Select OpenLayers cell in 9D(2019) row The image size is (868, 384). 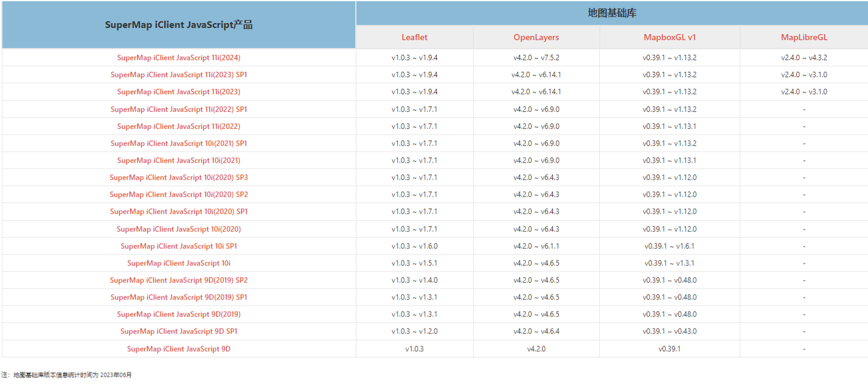pos(536,315)
